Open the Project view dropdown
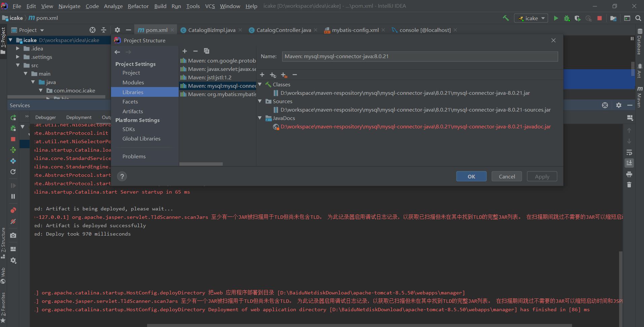Screen dimensions: 644x327 (28, 30)
